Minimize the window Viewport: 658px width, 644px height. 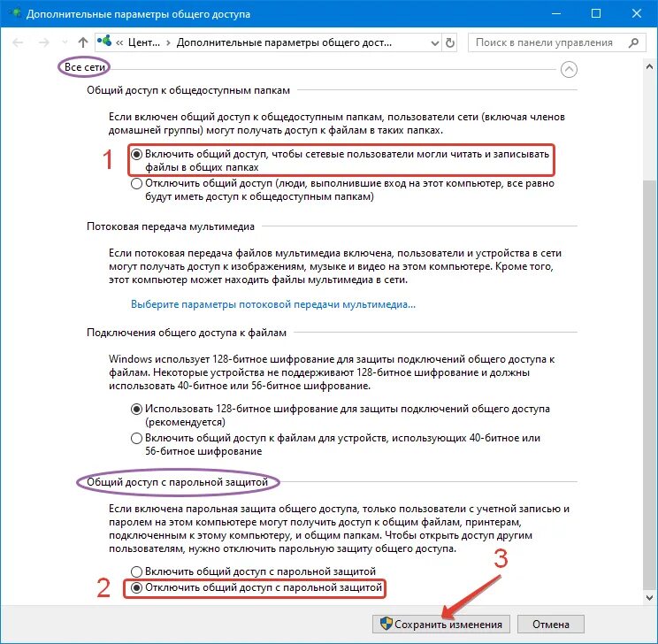(556, 14)
